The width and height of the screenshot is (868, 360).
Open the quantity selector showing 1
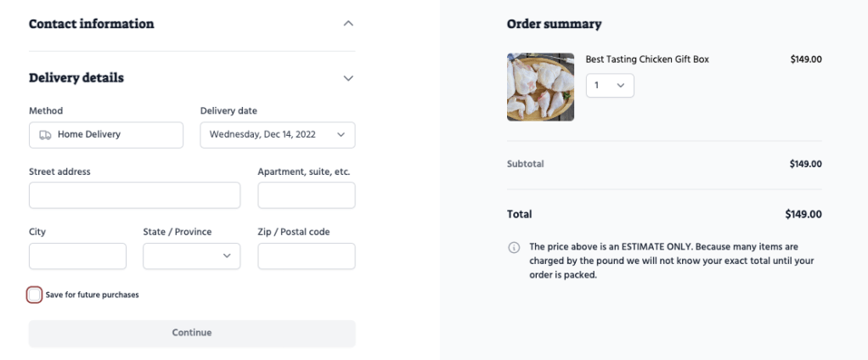tap(609, 86)
